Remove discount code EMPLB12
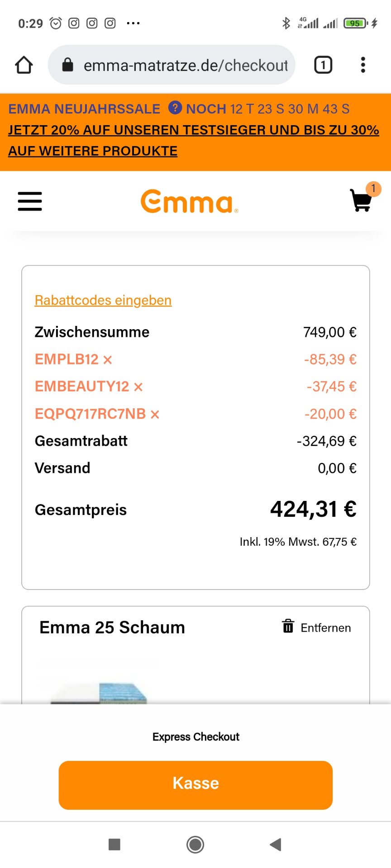The height and width of the screenshot is (868, 391). click(x=107, y=360)
